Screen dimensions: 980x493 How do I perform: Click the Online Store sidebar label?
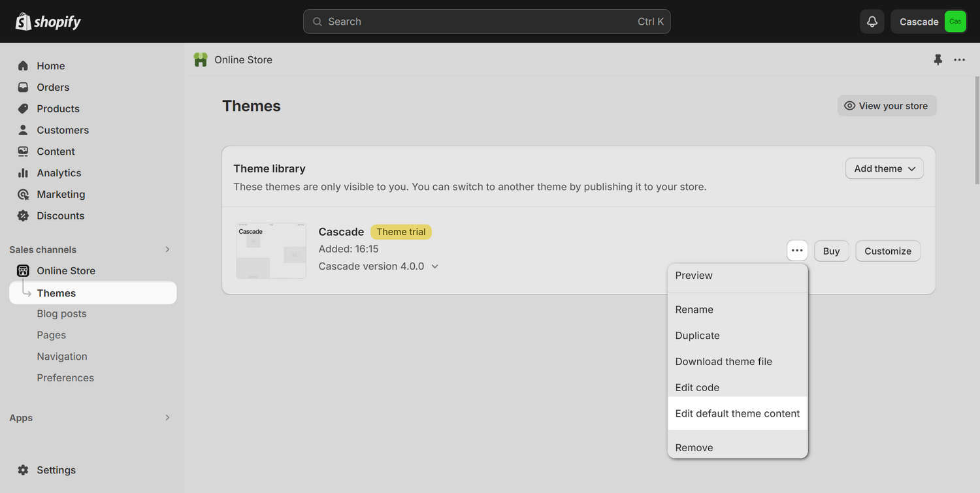pos(66,271)
